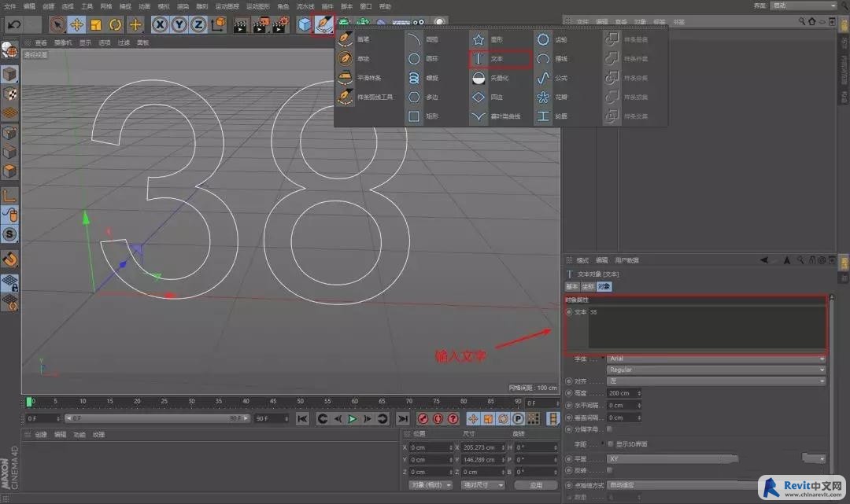Click the Undo arrow icon
Viewport: 850px width, 504px height.
(x=14, y=24)
